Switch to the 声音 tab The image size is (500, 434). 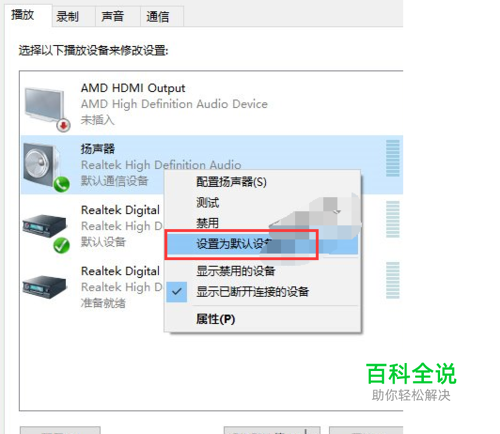(x=113, y=16)
